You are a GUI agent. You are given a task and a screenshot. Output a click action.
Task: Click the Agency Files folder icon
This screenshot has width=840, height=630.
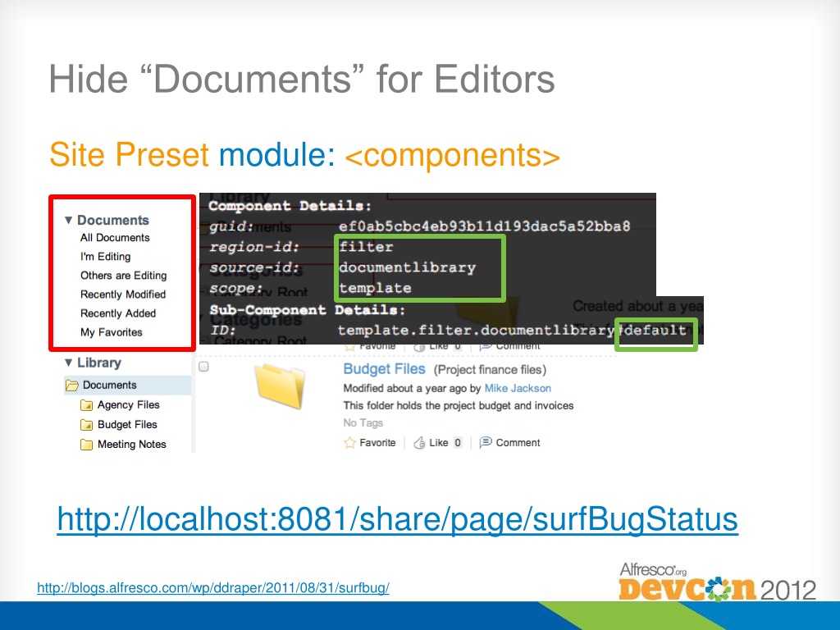click(86, 405)
